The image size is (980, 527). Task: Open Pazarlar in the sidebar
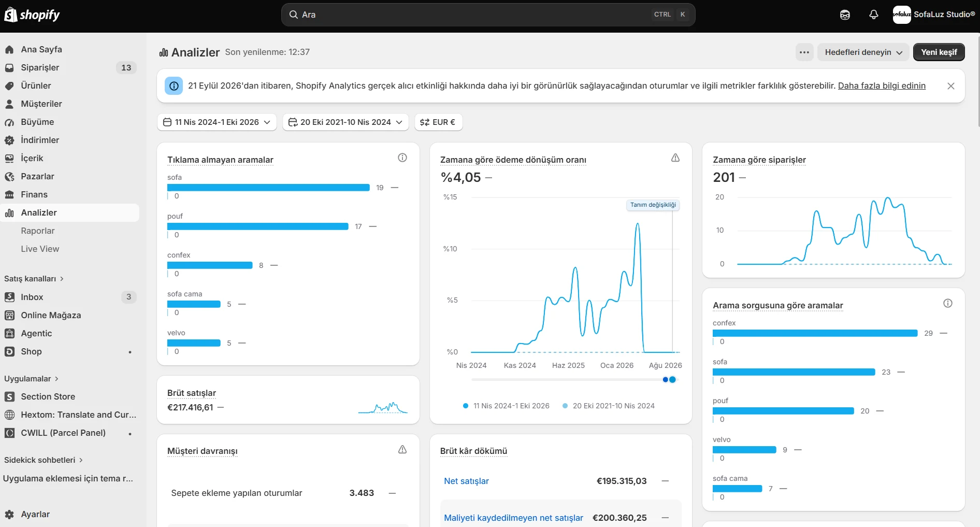coord(70,176)
